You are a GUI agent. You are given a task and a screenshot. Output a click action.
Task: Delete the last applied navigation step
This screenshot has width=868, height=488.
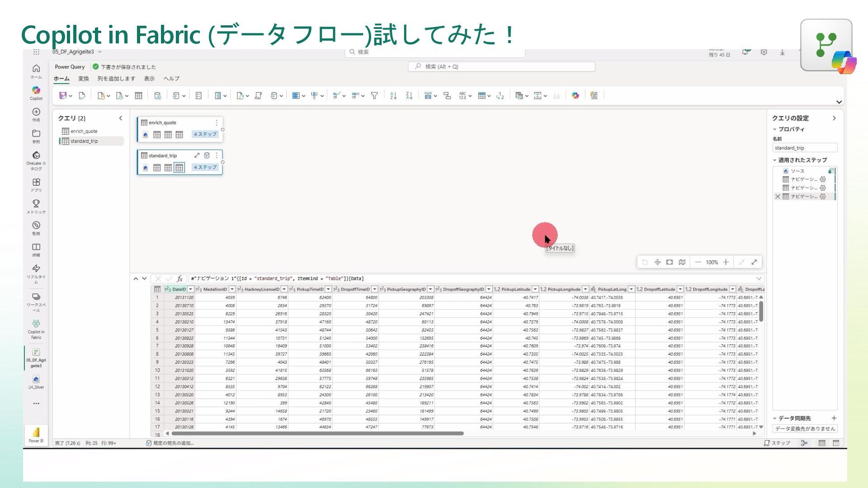(778, 197)
